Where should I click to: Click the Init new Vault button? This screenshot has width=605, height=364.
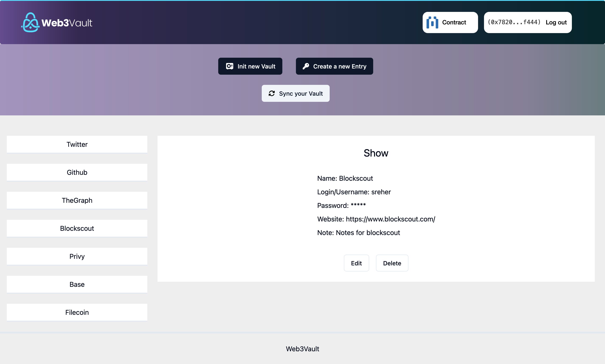click(x=250, y=66)
